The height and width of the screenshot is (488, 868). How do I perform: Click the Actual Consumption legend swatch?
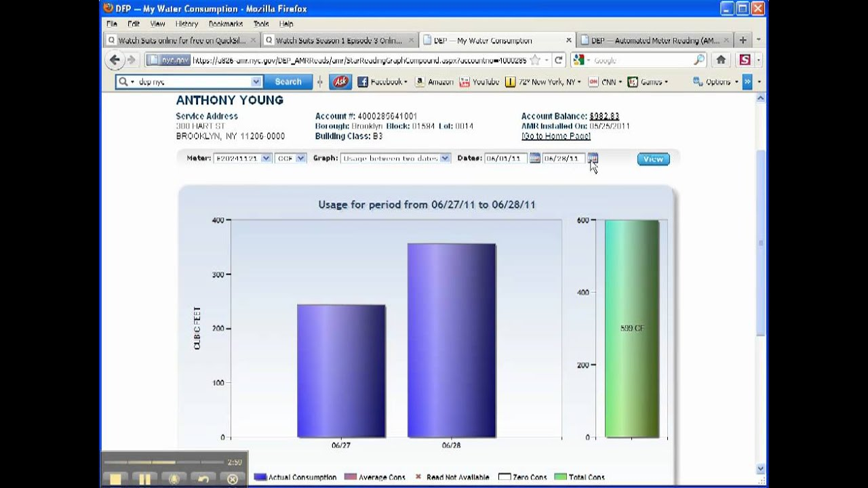click(x=260, y=477)
